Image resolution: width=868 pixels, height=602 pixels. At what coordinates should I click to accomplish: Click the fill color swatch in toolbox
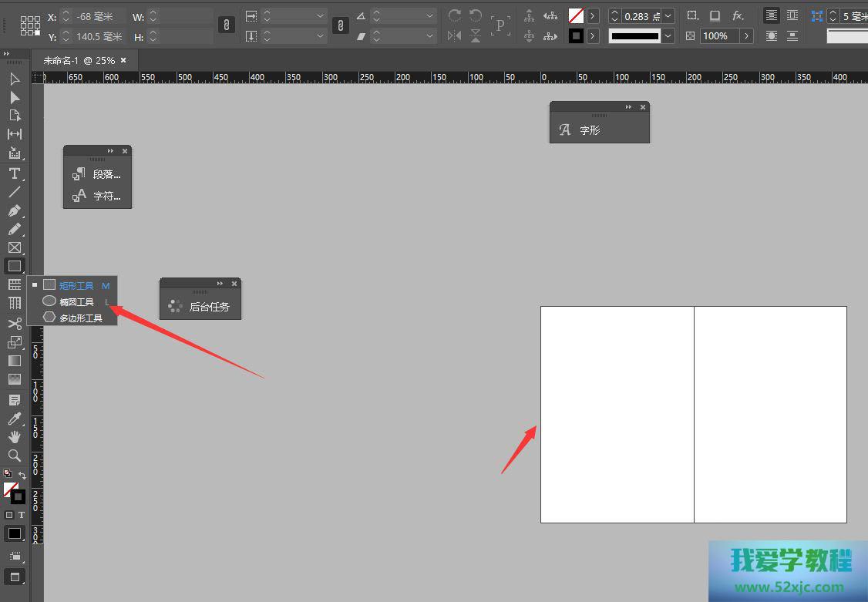tap(10, 489)
